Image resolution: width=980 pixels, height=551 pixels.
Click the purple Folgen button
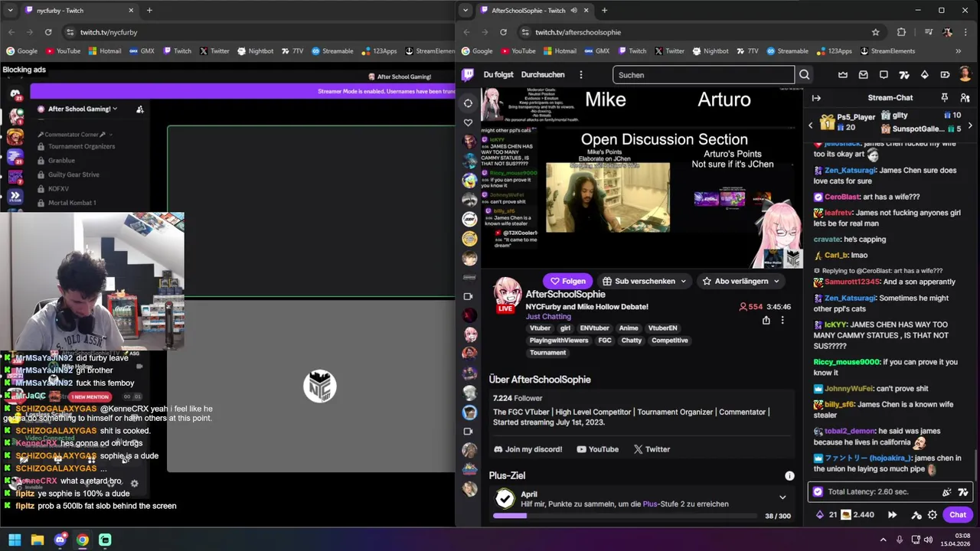(567, 281)
